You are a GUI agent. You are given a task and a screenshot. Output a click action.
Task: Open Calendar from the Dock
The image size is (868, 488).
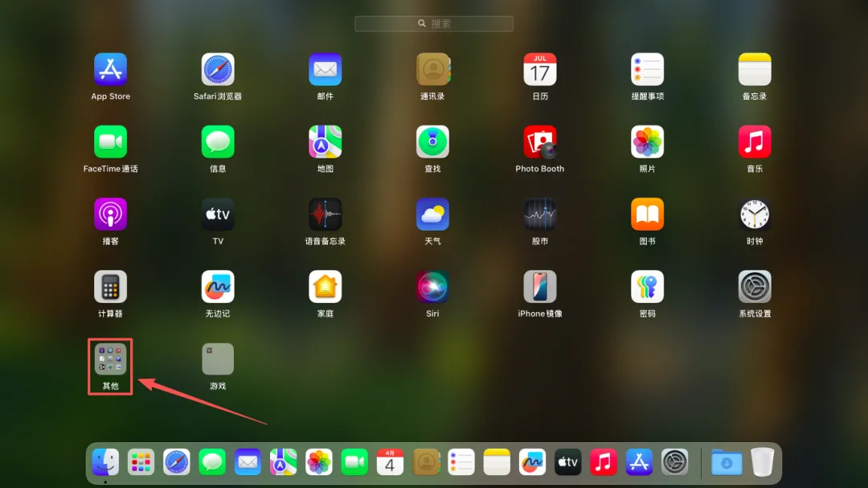[390, 462]
